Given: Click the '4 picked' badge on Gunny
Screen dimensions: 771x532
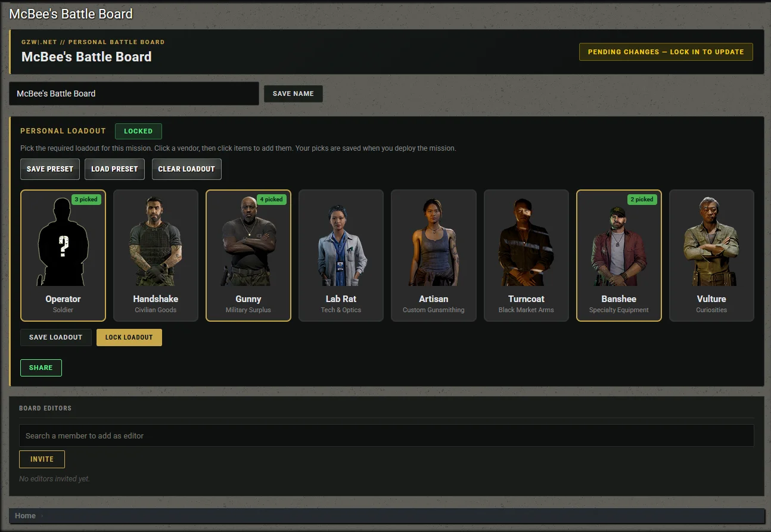Looking at the screenshot, I should pyautogui.click(x=272, y=200).
